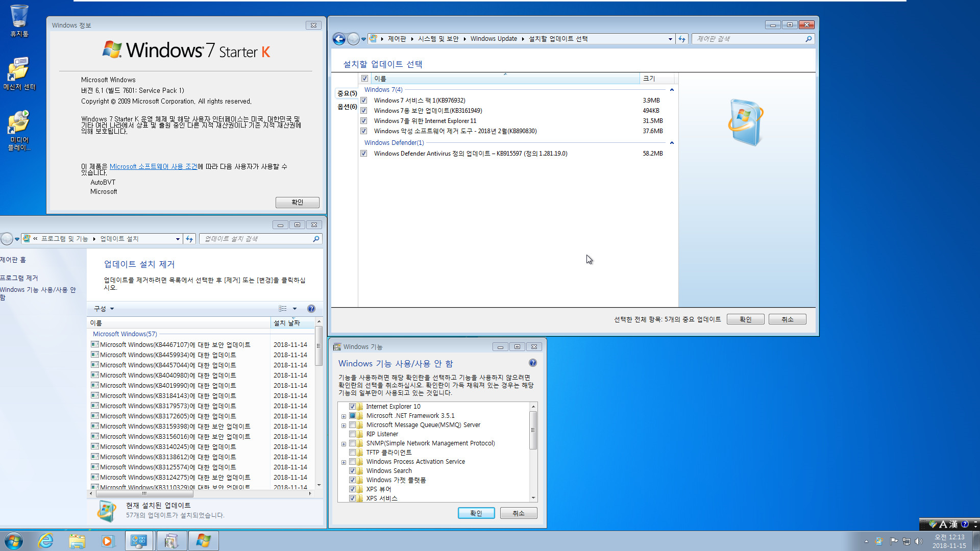The height and width of the screenshot is (551, 980).
Task: Click OK in the select updates window
Action: (746, 319)
